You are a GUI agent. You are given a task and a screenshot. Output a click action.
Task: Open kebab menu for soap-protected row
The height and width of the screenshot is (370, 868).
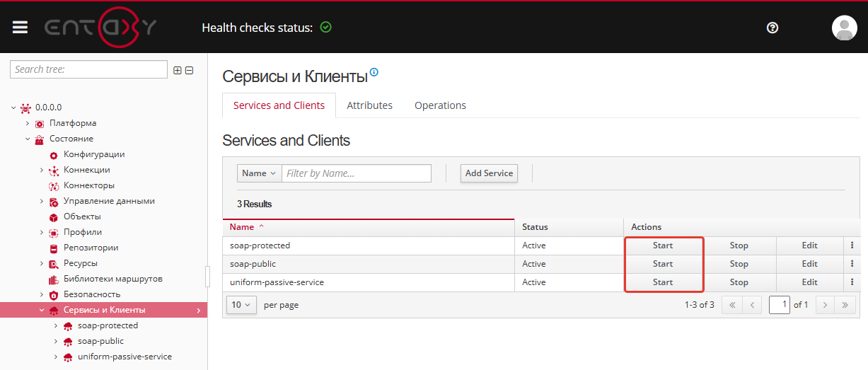[x=852, y=245]
